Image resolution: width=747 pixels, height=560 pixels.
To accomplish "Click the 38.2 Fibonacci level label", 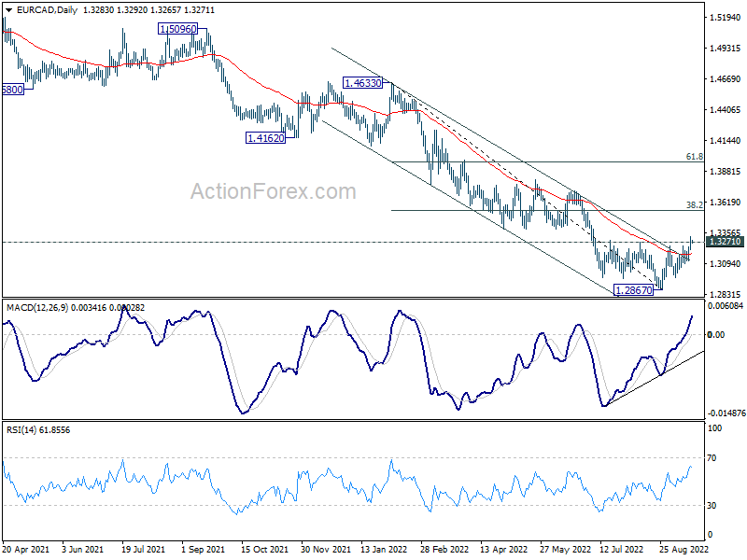I will [x=694, y=204].
